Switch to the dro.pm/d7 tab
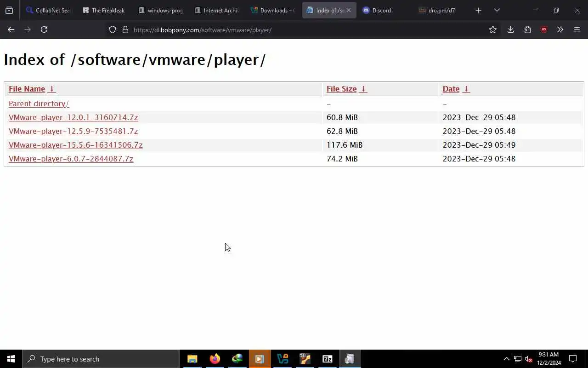Image resolution: width=588 pixels, height=368 pixels. [x=441, y=10]
